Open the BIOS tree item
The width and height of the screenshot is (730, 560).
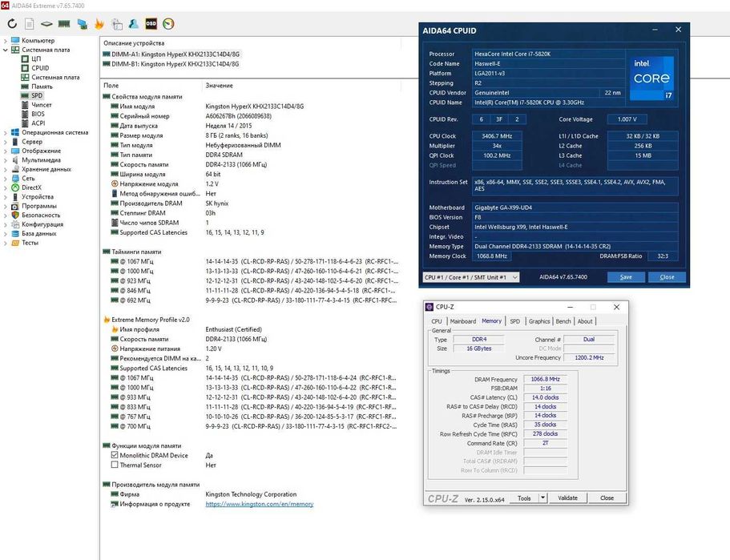click(38, 114)
